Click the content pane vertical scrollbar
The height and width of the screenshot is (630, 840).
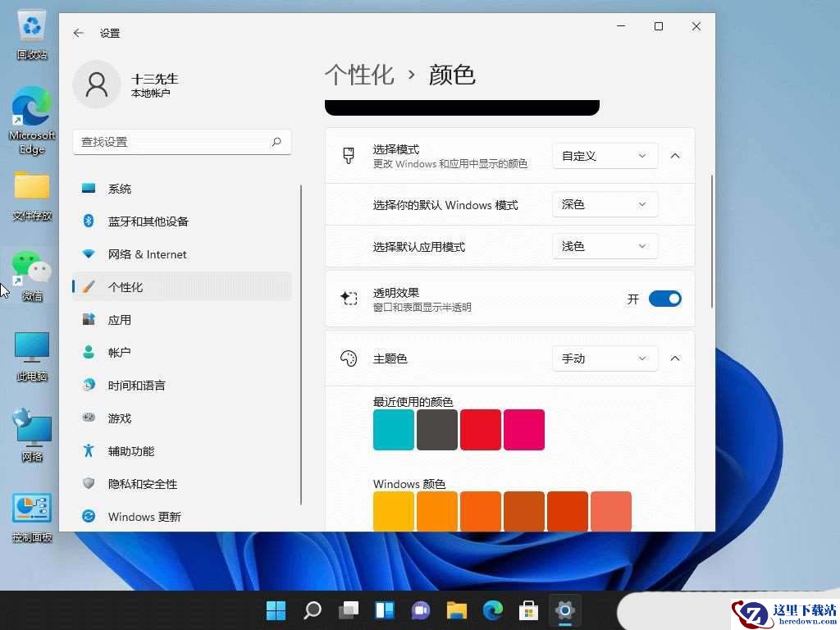[x=711, y=241]
